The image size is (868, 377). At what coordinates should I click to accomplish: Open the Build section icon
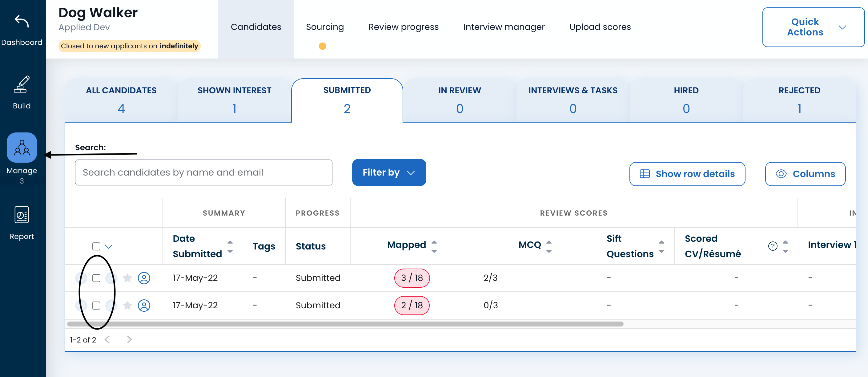coord(22,84)
